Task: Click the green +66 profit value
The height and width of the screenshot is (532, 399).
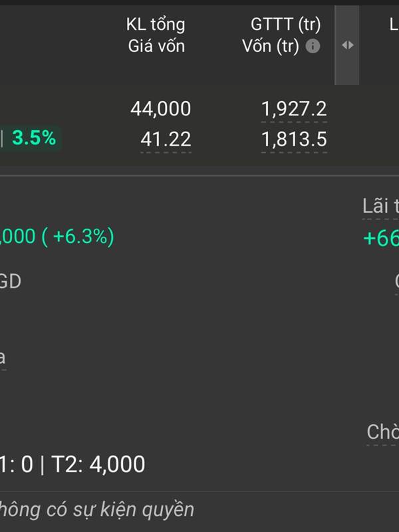Action: coord(381,238)
